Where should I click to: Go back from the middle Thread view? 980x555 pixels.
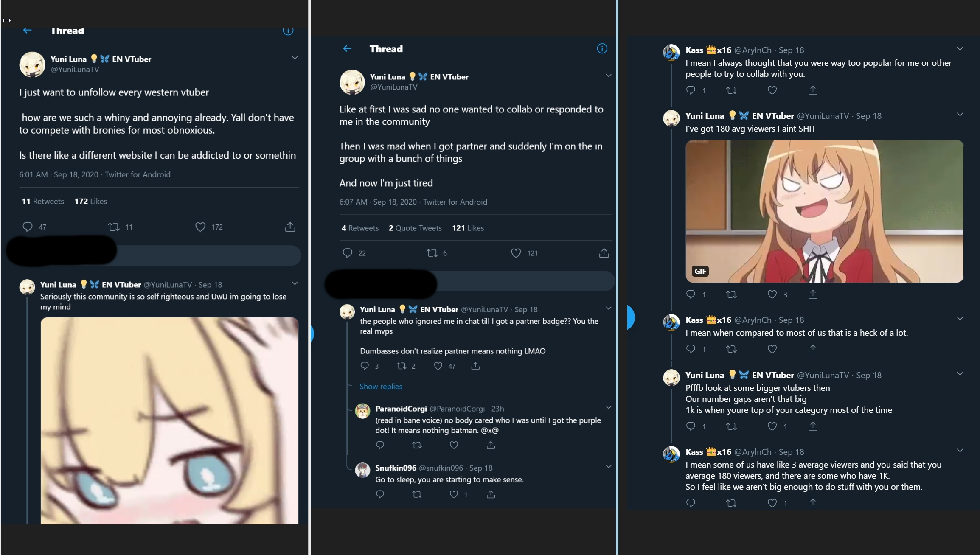347,48
